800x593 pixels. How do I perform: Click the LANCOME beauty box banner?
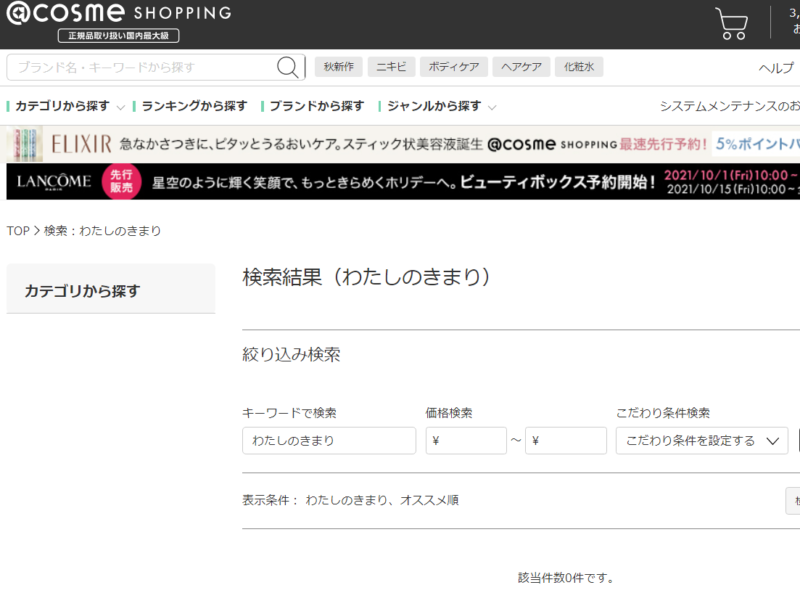[x=403, y=182]
